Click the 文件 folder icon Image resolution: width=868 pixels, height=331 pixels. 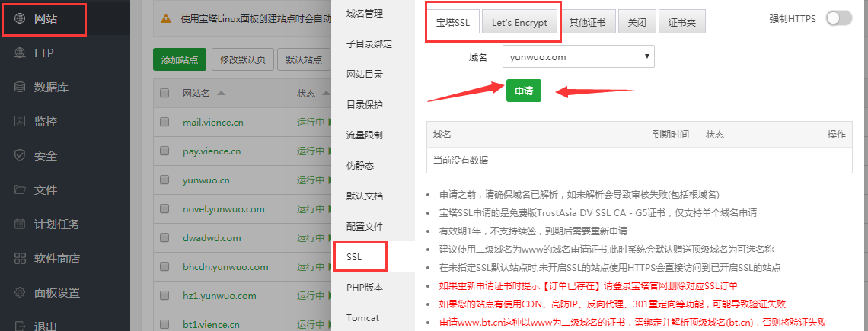[20, 190]
